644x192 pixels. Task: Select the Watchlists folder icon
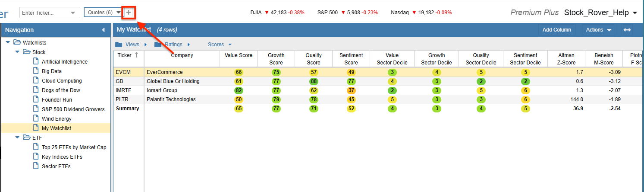17,42
